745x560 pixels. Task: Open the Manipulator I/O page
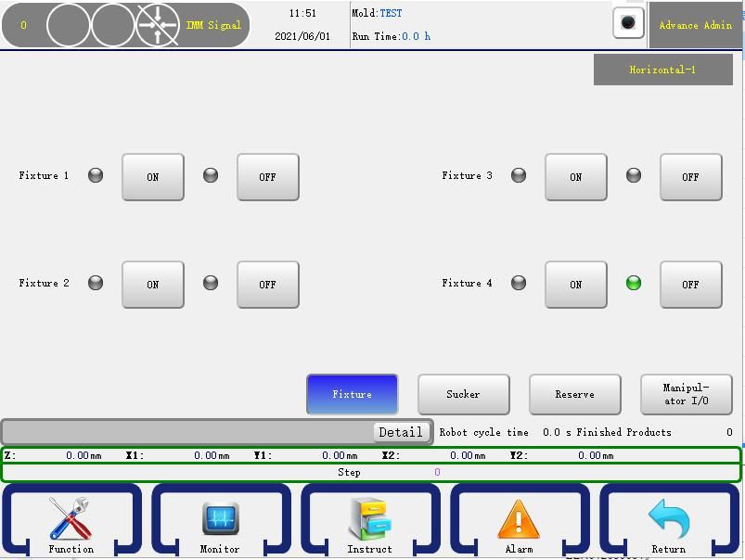pyautogui.click(x=686, y=394)
